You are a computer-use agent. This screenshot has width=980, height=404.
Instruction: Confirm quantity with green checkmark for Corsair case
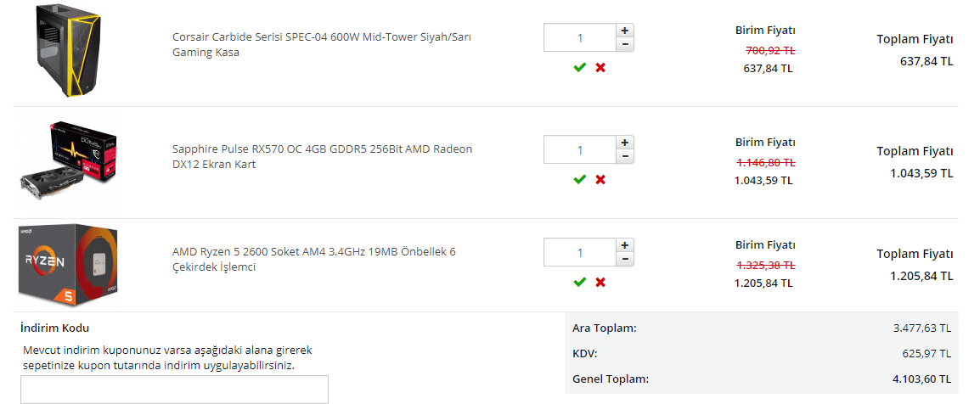click(580, 67)
